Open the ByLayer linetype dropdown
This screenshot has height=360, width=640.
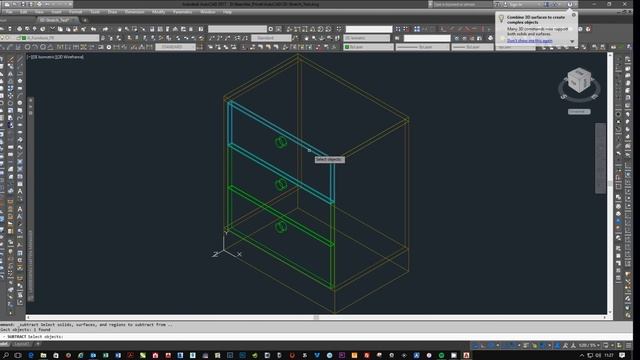422,47
